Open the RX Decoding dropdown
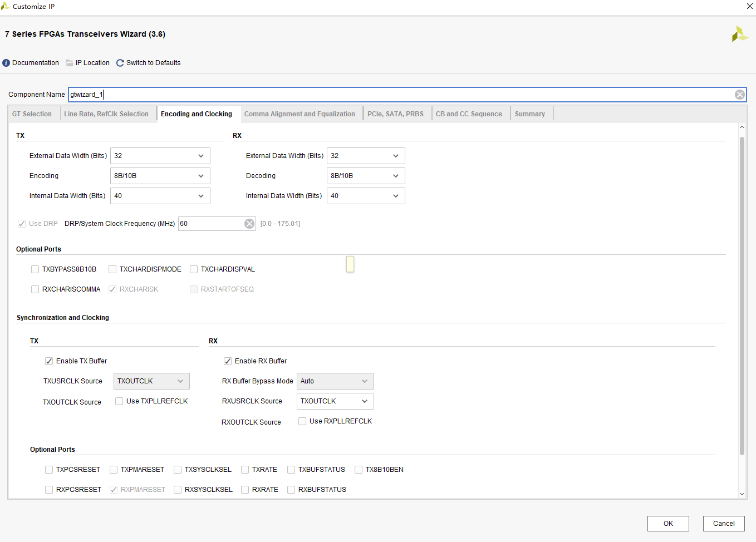 pos(366,176)
